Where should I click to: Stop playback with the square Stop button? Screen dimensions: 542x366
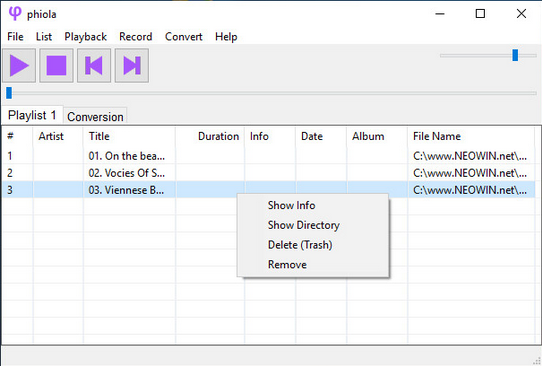[56, 65]
